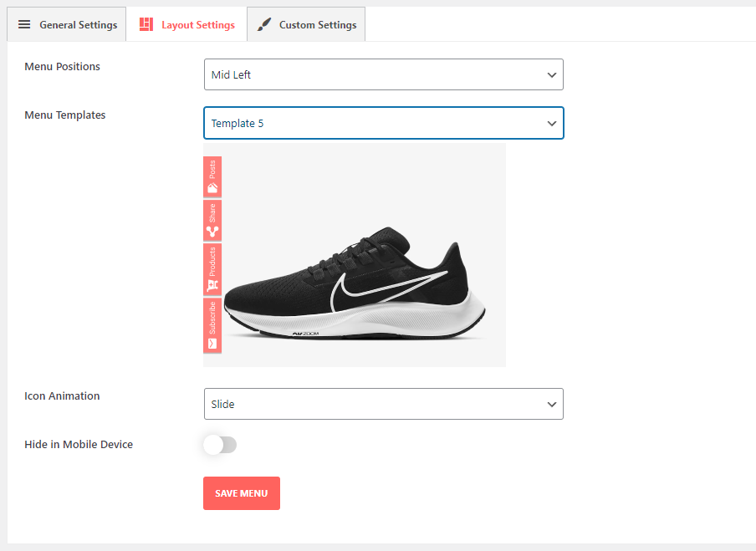Click the paintbrush icon on Custom Settings

pos(263,24)
